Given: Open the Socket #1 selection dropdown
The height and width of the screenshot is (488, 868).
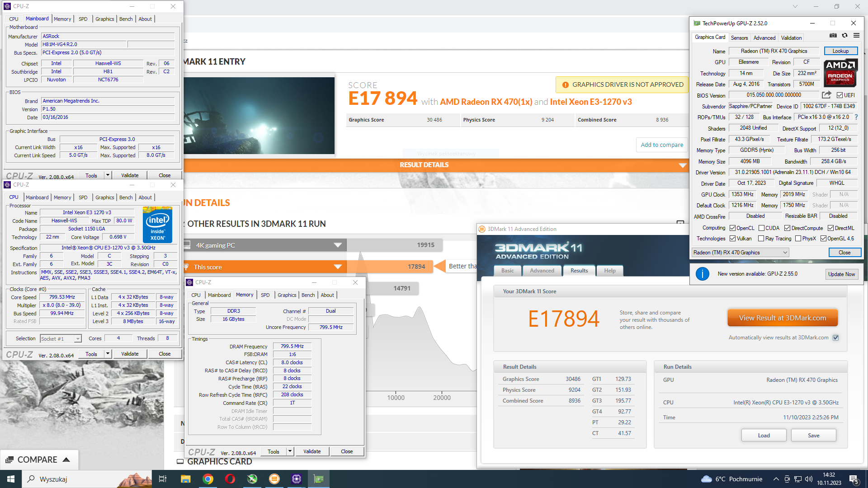Looking at the screenshot, I should (61, 338).
